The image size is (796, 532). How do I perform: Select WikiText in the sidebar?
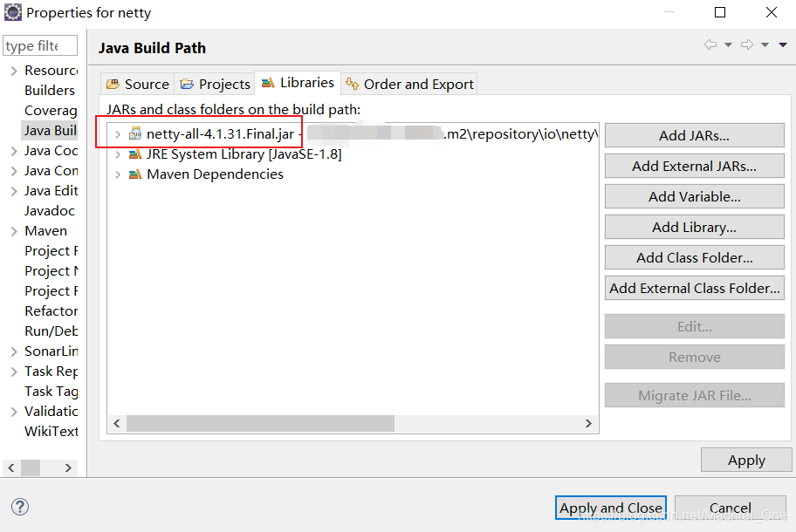[x=51, y=432]
